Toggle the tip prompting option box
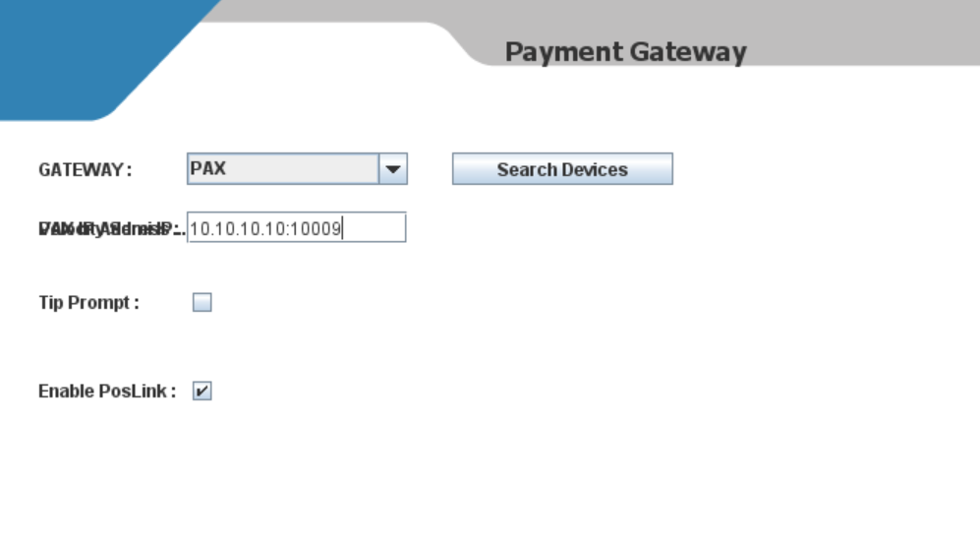This screenshot has height=544, width=980. [202, 303]
